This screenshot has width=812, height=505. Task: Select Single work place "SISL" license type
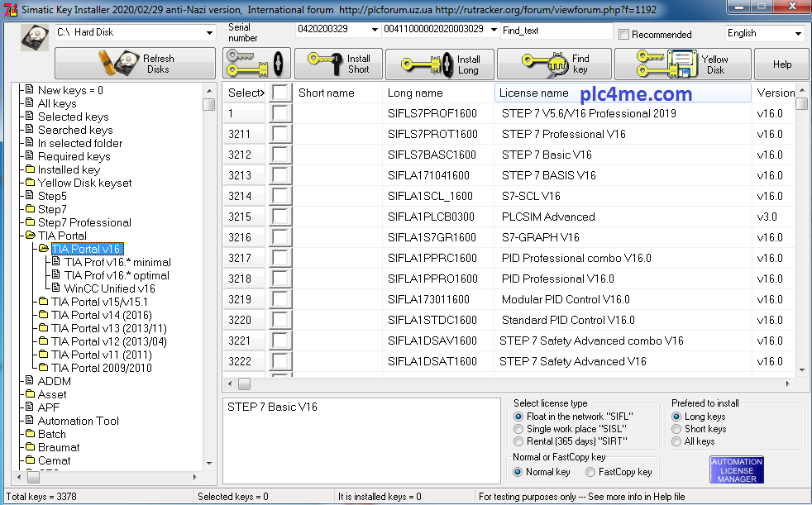tap(519, 429)
